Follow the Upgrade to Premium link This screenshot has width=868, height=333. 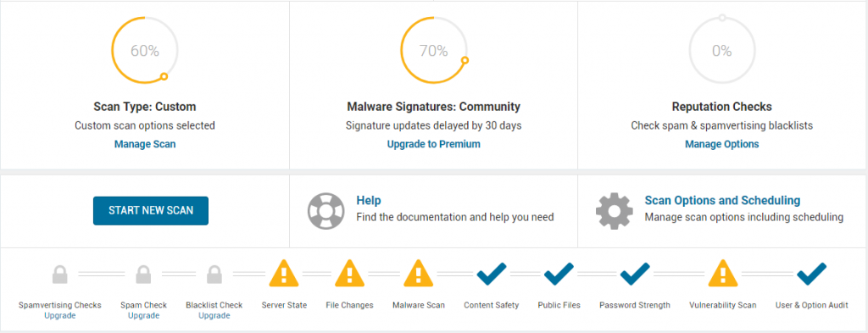click(x=433, y=144)
